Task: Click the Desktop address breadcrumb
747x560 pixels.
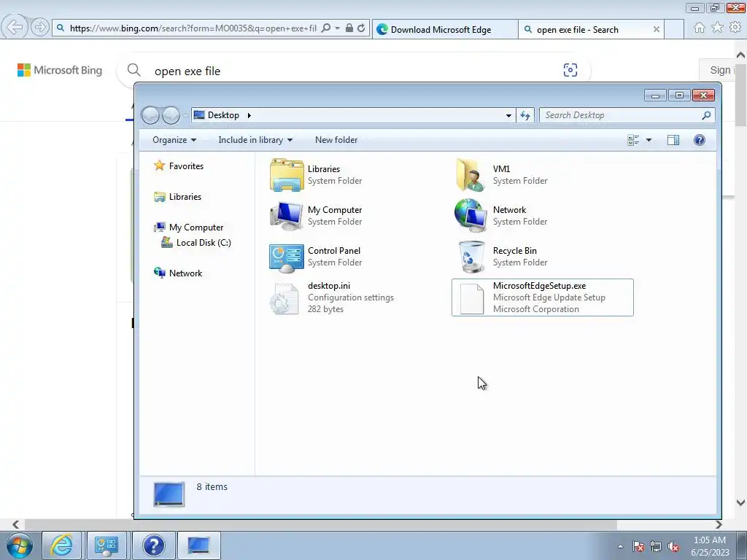Action: (223, 115)
